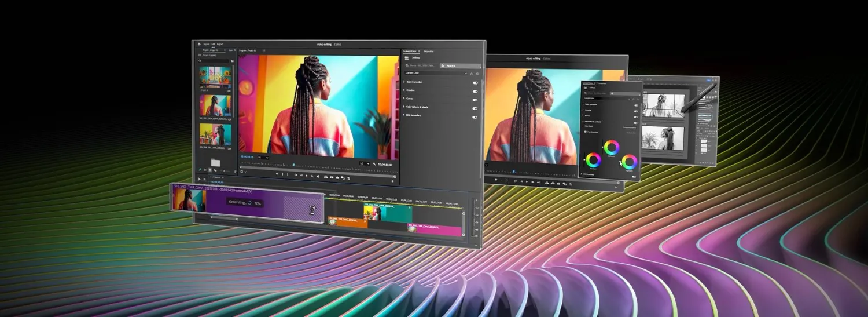Select the Selection arrow tool beside the timeline
Screen dimensions: 868x317
200,180
